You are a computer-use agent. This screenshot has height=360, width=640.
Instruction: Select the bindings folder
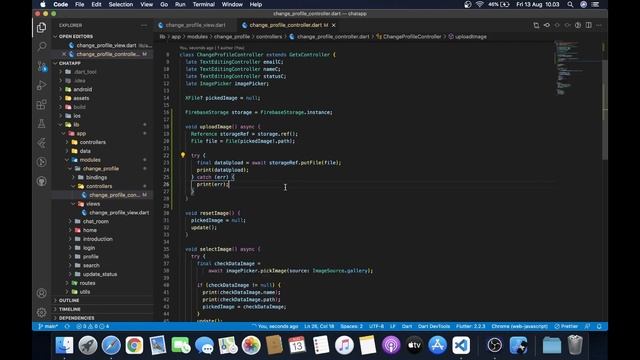tap(102, 178)
